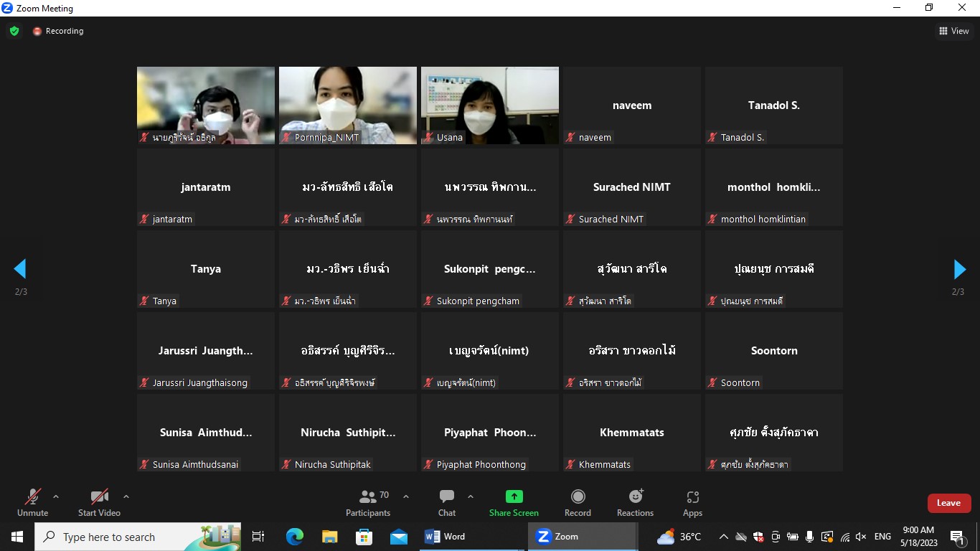
Task: Expand audio options chevron next to Unmute
Action: (56, 496)
